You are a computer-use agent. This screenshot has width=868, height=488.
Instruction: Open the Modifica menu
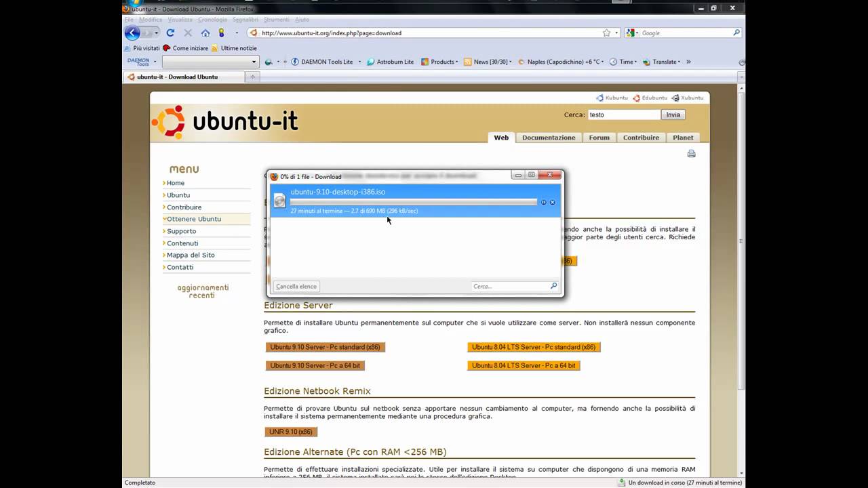(151, 20)
